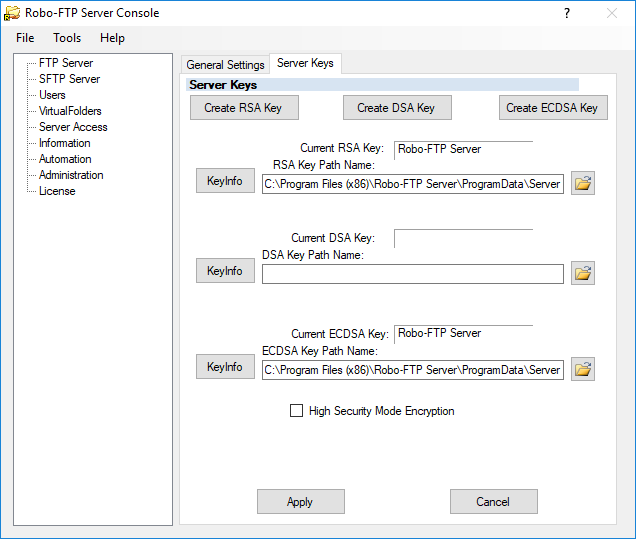
Task: Click the Current RSA Key value field
Action: tap(463, 149)
